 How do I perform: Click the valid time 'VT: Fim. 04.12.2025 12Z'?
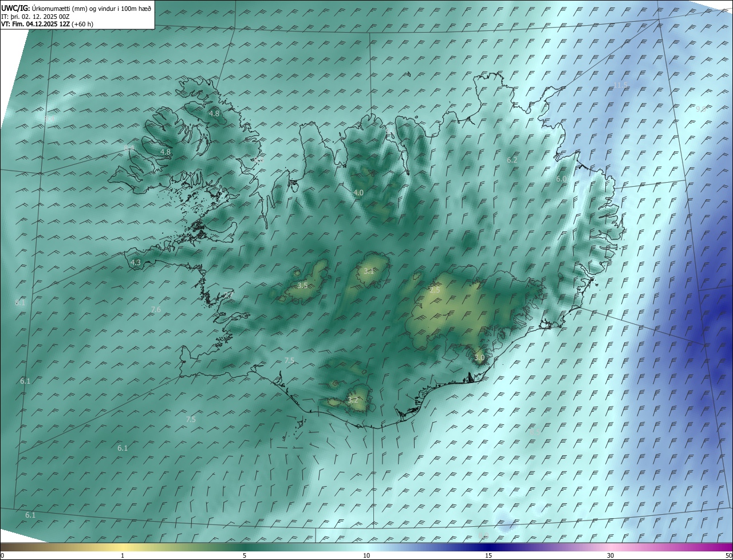click(36, 24)
